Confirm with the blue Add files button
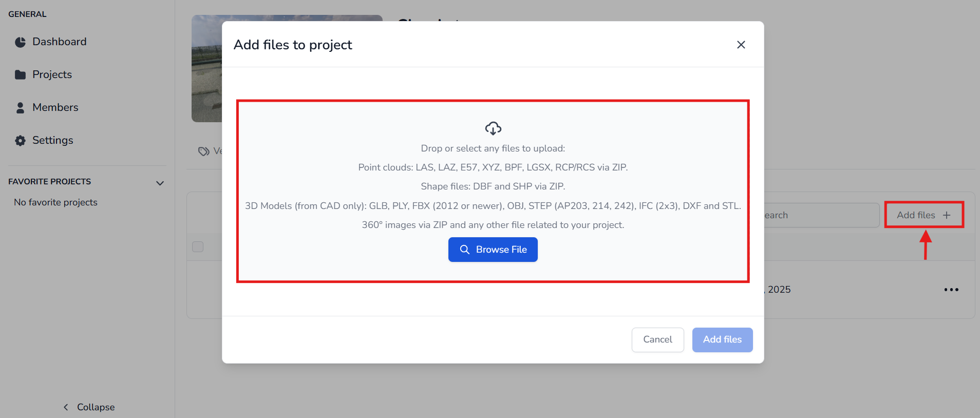980x418 pixels. click(722, 340)
